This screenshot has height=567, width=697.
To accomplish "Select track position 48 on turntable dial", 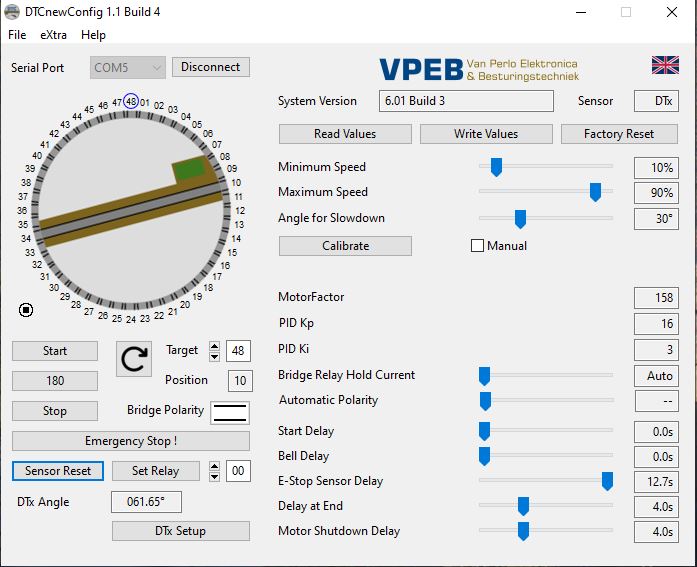I will tap(131, 102).
